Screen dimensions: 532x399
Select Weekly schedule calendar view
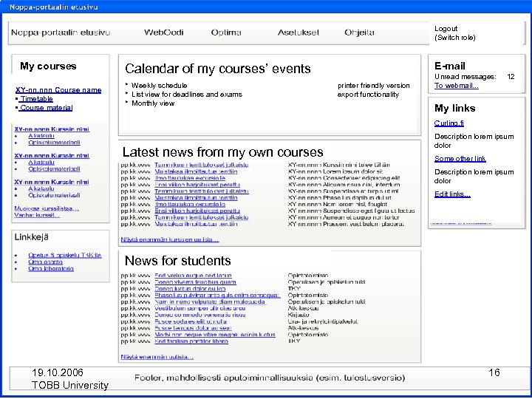pos(159,86)
